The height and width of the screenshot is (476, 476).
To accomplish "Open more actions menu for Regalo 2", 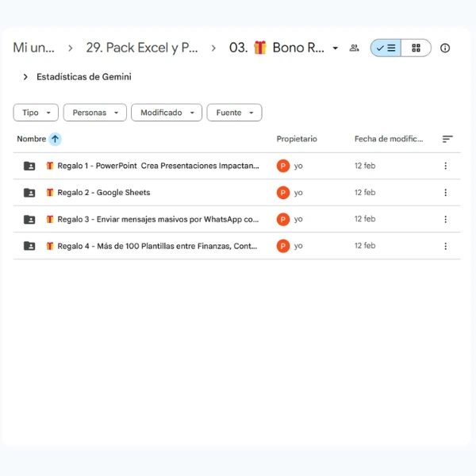I will 445,193.
